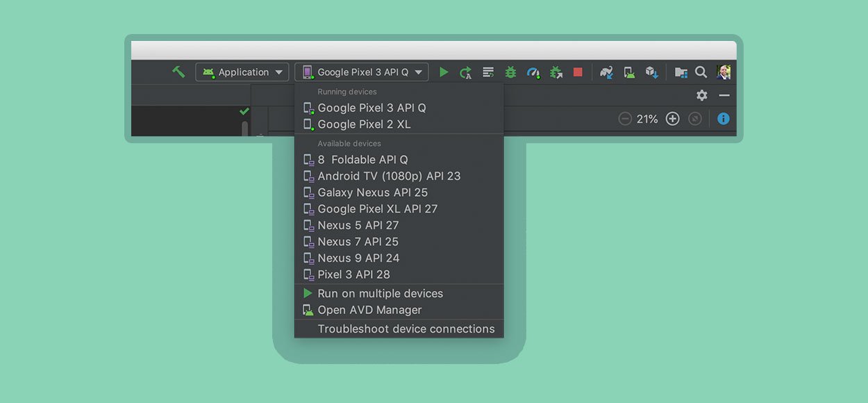The height and width of the screenshot is (403, 868).
Task: Click Troubleshoot device connections
Action: coord(399,329)
